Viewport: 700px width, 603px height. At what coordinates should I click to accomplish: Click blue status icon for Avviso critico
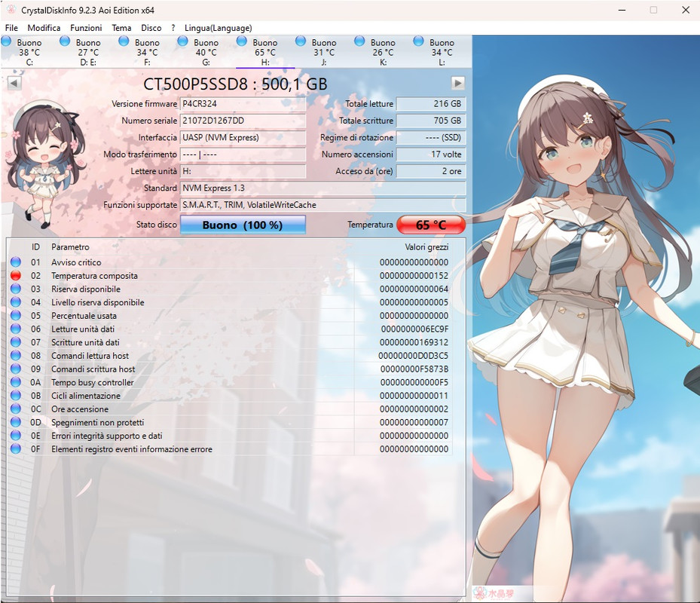click(16, 262)
